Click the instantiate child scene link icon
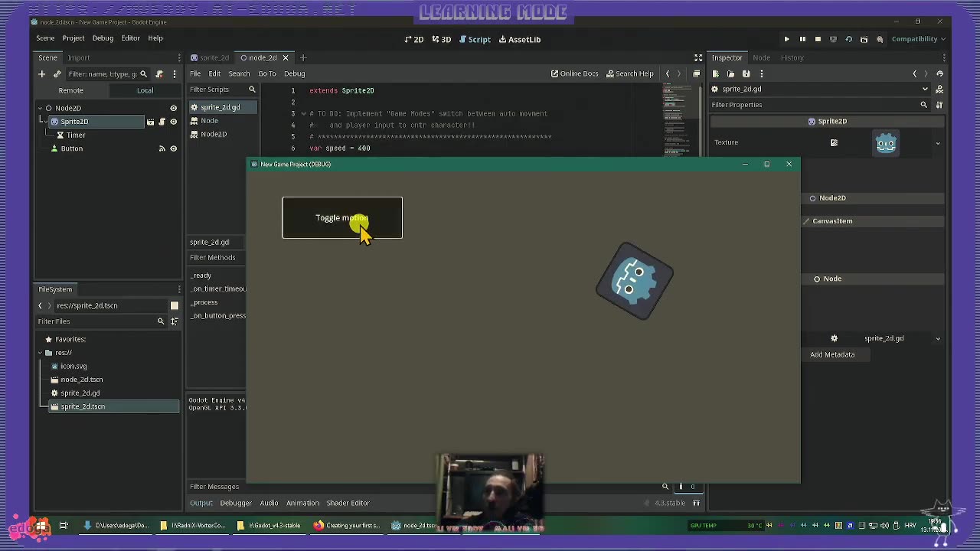980x551 pixels. pos(57,74)
